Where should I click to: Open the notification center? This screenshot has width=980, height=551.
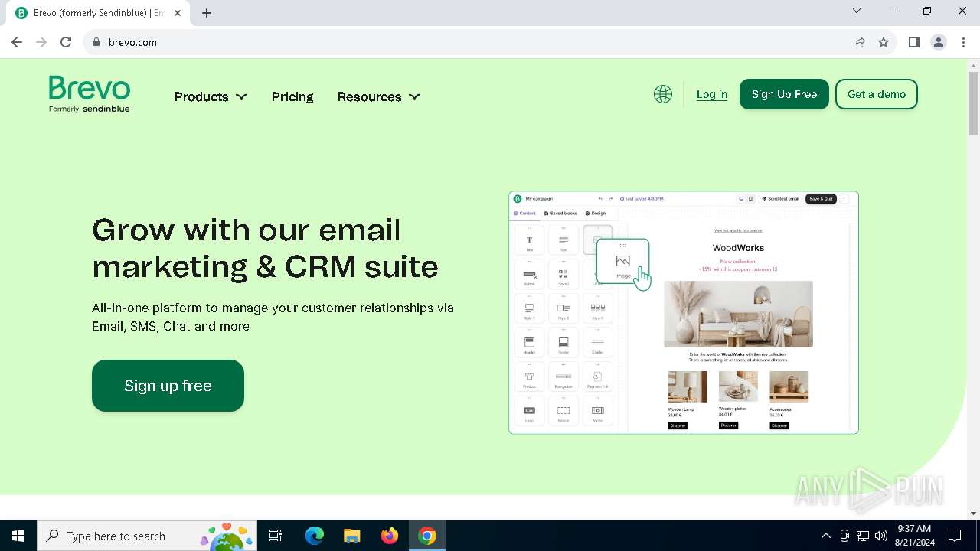(x=955, y=536)
